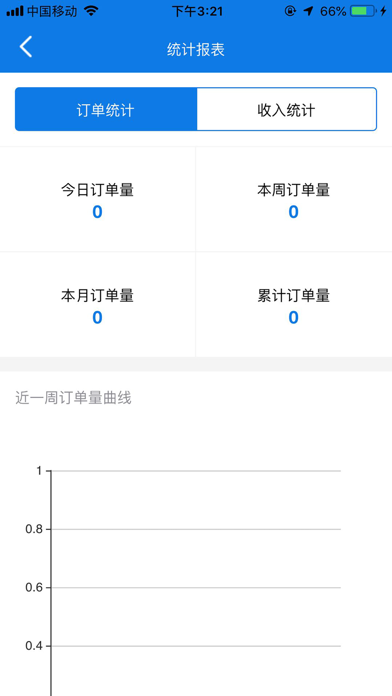Image resolution: width=392 pixels, height=696 pixels.
Task: Tap the 0.8 gridline label on chart
Action: pyautogui.click(x=35, y=529)
